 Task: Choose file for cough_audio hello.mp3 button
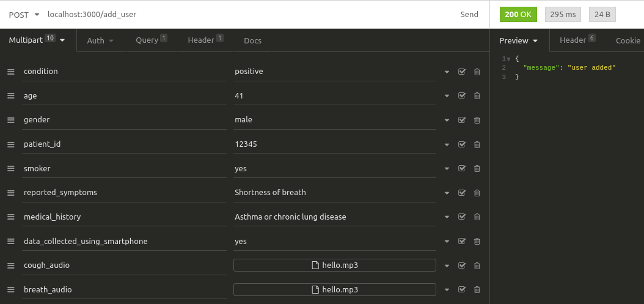(x=334, y=265)
